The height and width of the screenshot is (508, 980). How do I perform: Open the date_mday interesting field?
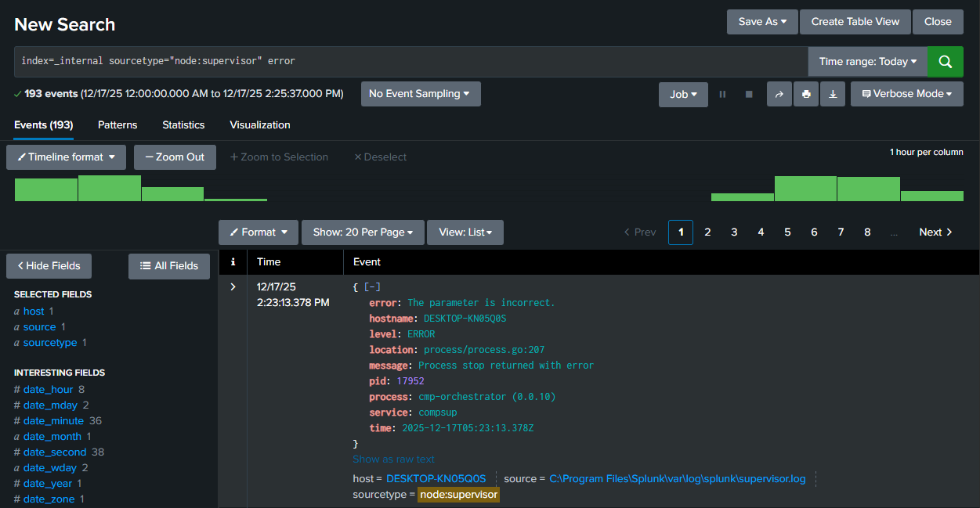pyautogui.click(x=50, y=405)
